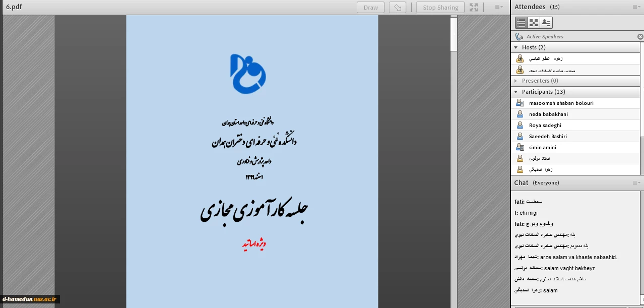Click participant icon beside Roya sadeghi
The height and width of the screenshot is (308, 644).
pyautogui.click(x=520, y=125)
